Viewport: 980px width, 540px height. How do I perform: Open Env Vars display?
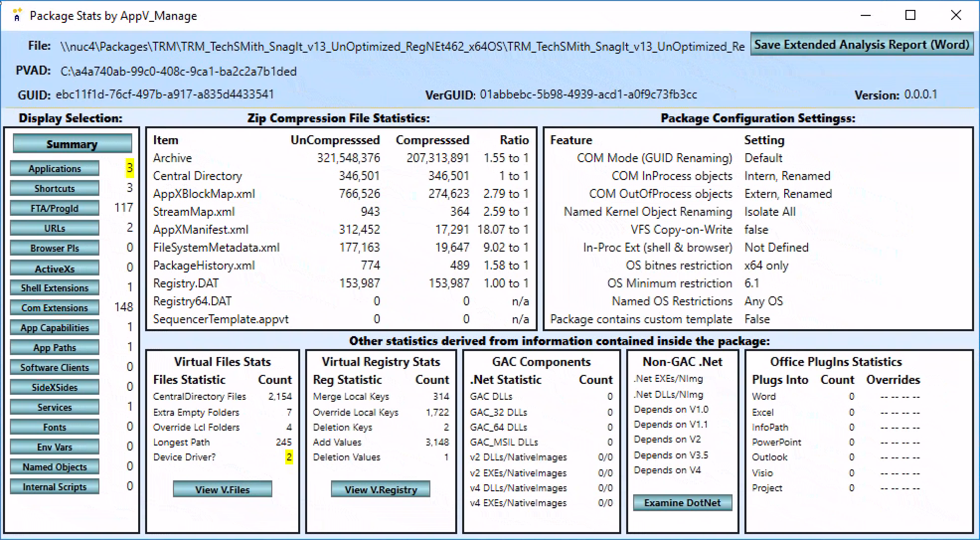point(55,447)
